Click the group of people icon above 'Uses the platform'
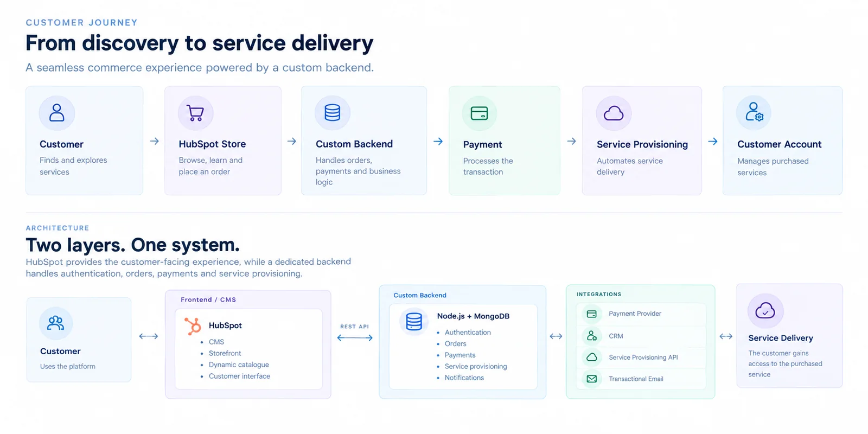868x434 pixels. 56,323
